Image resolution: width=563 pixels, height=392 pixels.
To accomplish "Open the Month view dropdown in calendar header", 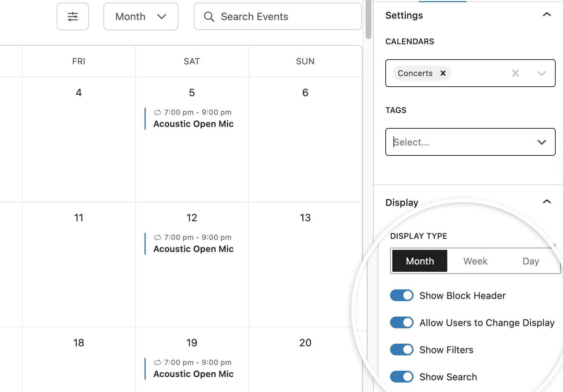I will pos(141,16).
